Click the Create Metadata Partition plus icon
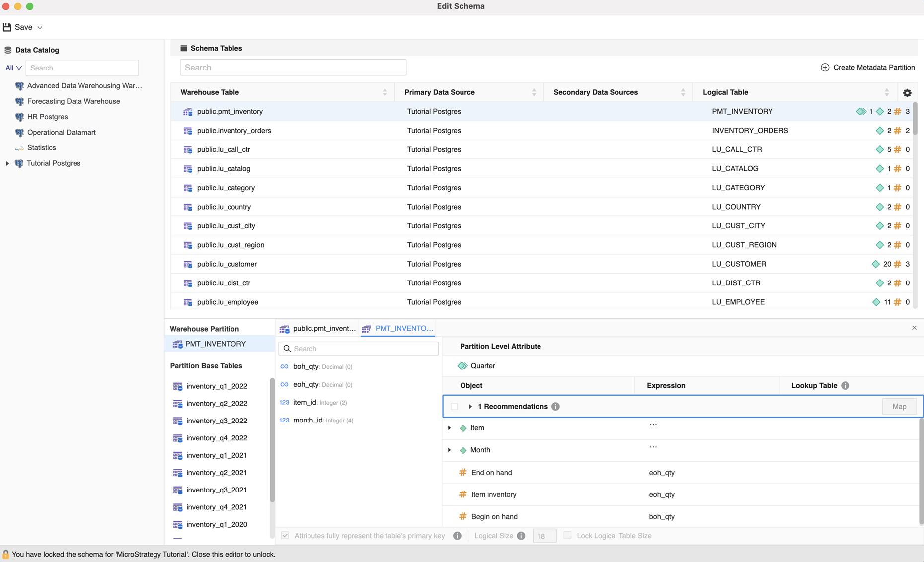Screen dimensions: 924x562 [x=825, y=68]
